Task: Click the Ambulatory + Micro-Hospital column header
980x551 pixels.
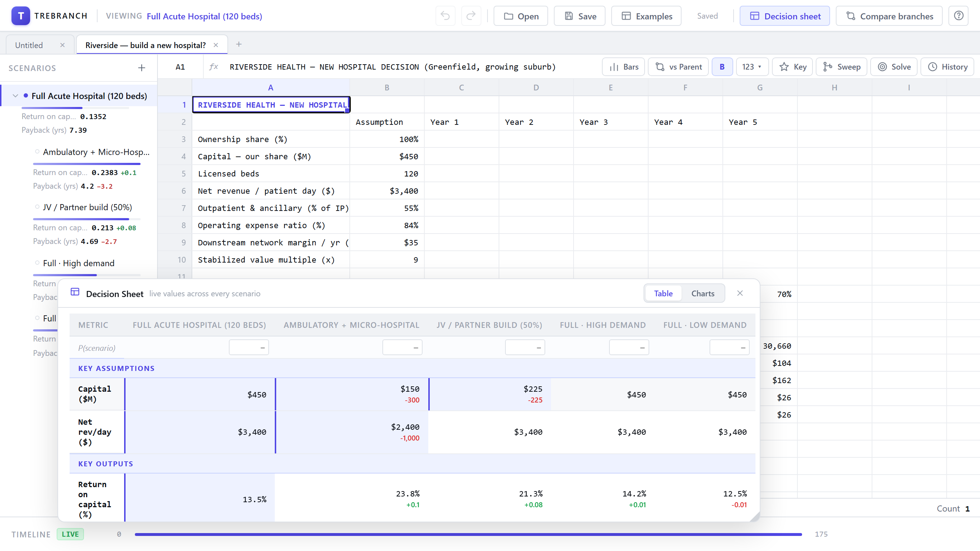Action: click(351, 325)
